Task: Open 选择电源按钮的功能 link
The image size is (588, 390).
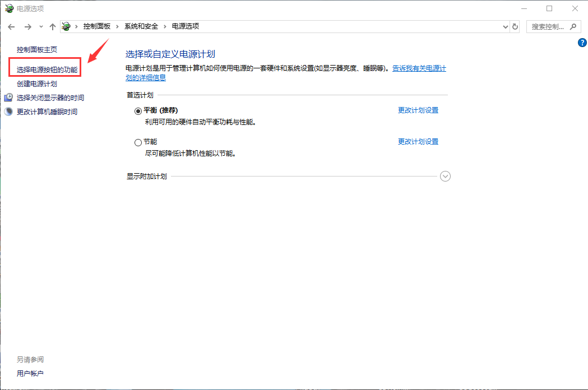Action: 47,69
